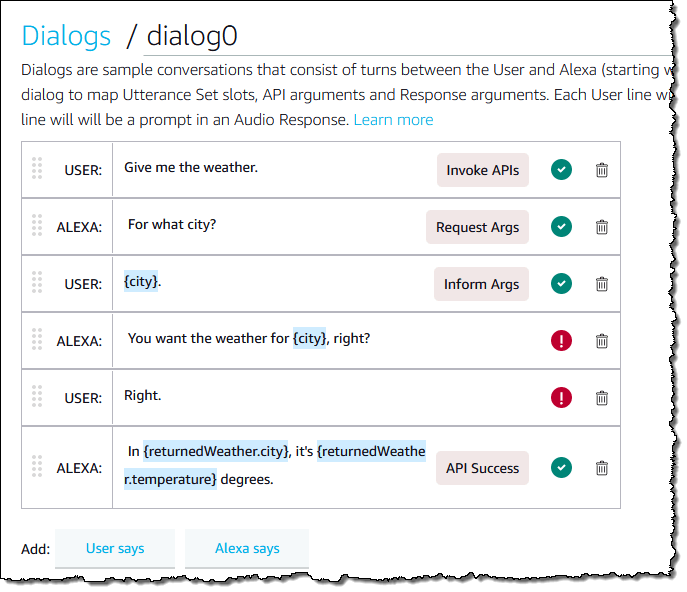687x592 pixels.
Task: Click green check on Invoke APIs row
Action: [x=562, y=170]
